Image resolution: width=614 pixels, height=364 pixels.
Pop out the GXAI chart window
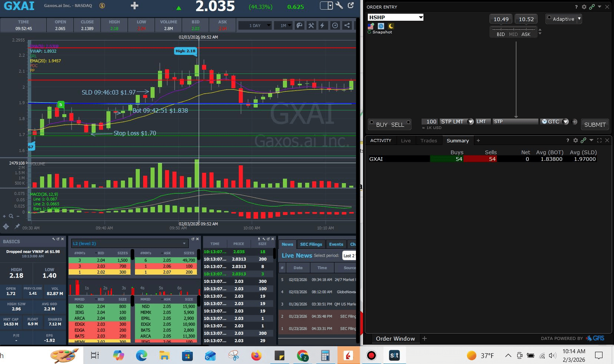[351, 6]
